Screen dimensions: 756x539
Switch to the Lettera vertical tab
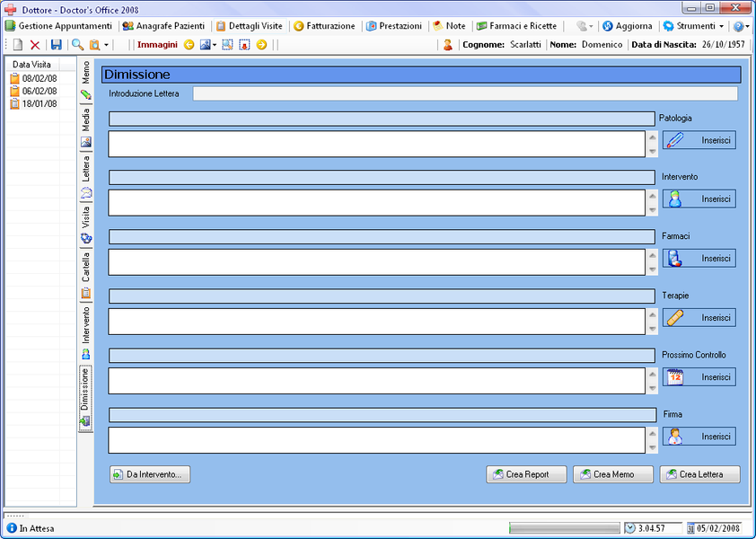point(86,177)
